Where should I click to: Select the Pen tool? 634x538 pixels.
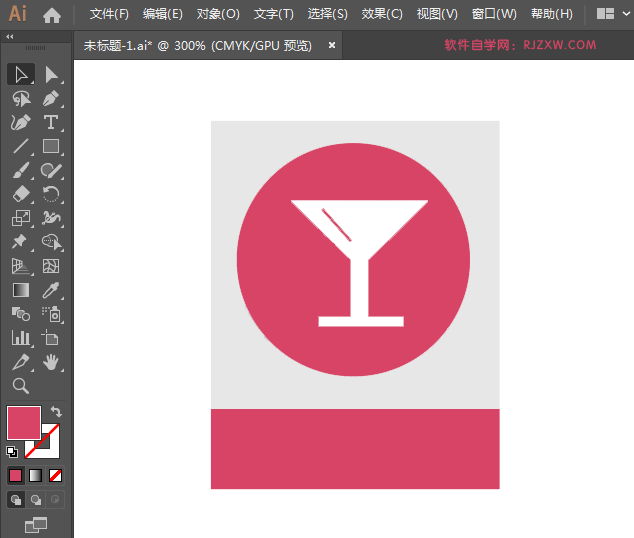(x=51, y=98)
